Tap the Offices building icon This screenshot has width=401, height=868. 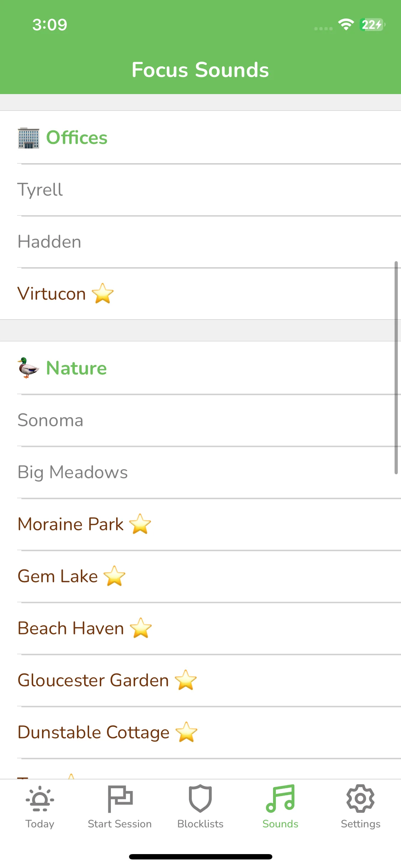click(x=29, y=138)
